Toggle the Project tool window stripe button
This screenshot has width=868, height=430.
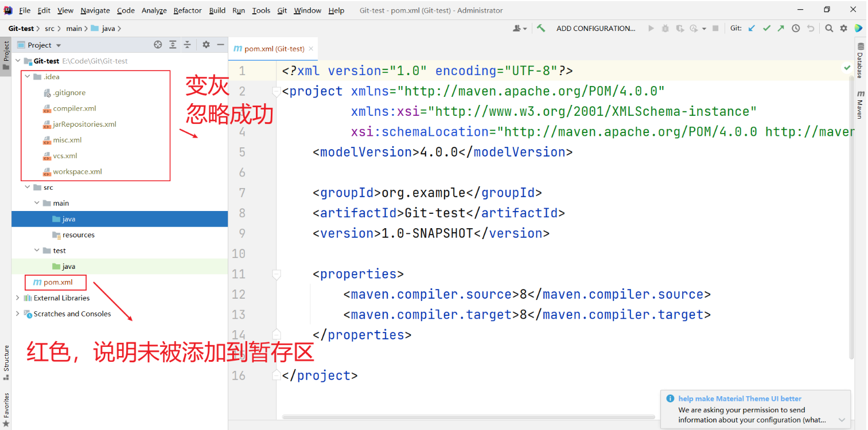point(6,55)
